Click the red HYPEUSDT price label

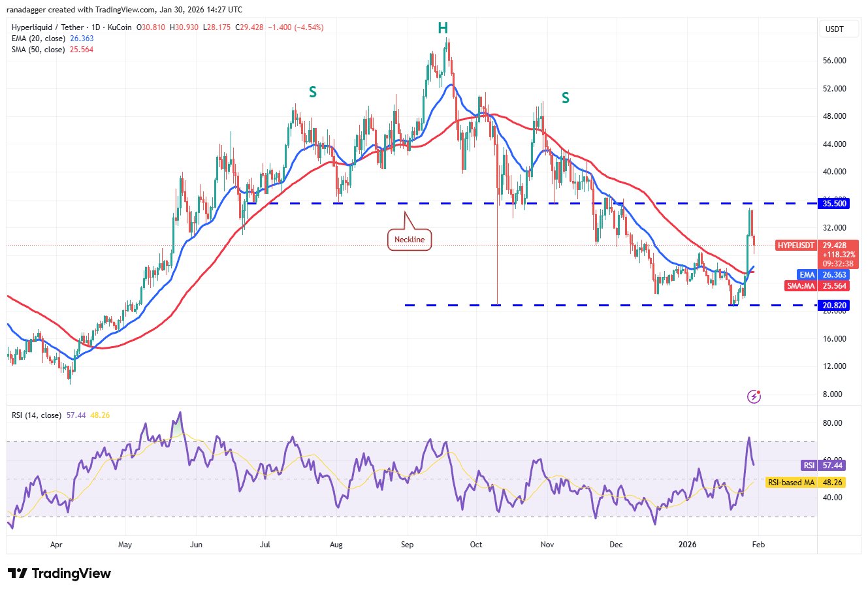pos(796,246)
